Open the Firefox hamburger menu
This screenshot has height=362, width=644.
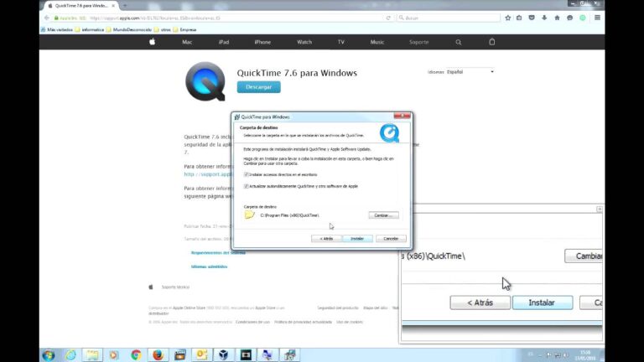pos(597,18)
